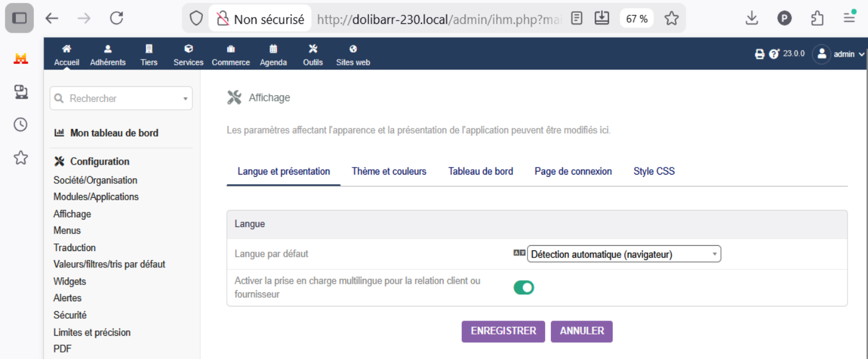Click the ANNULER button

click(x=582, y=331)
